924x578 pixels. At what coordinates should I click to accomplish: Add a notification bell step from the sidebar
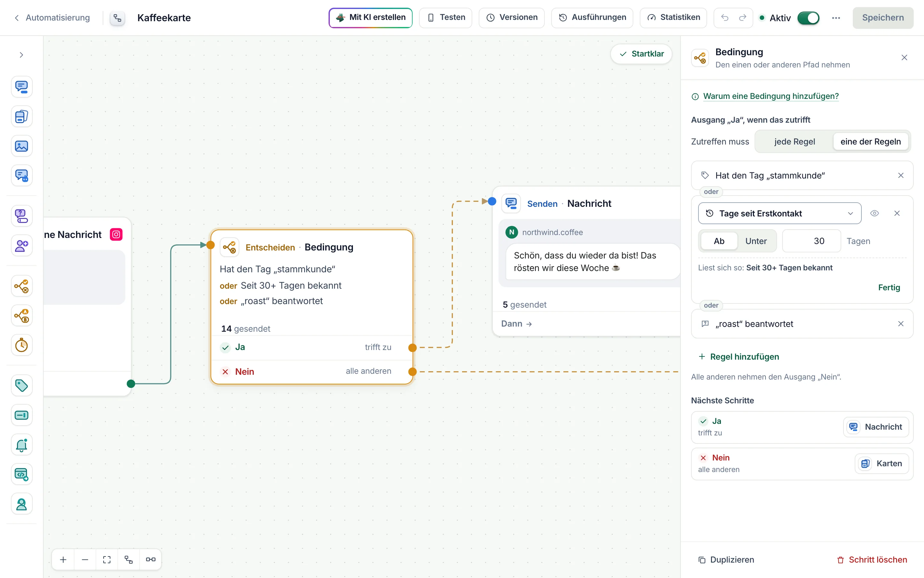21,445
